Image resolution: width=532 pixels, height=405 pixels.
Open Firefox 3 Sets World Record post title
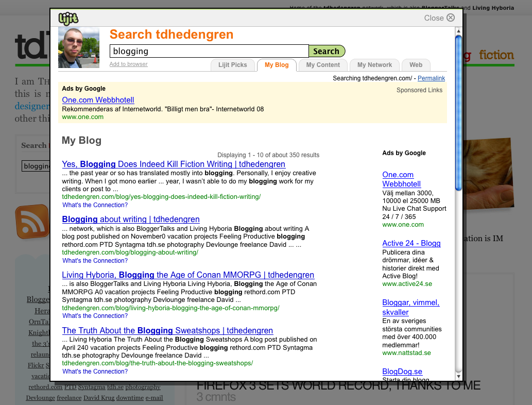[x=338, y=385]
